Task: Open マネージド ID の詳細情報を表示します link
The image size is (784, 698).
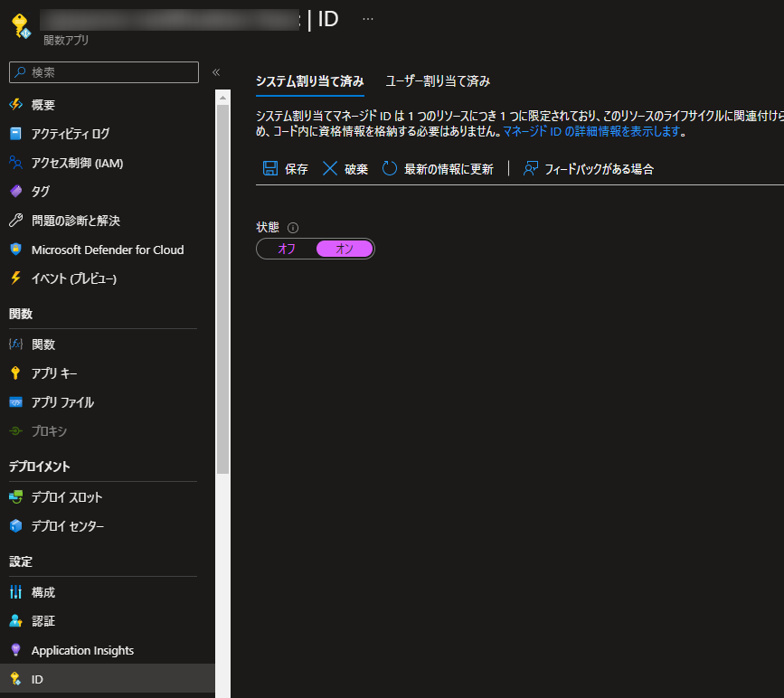Action: tap(591, 131)
